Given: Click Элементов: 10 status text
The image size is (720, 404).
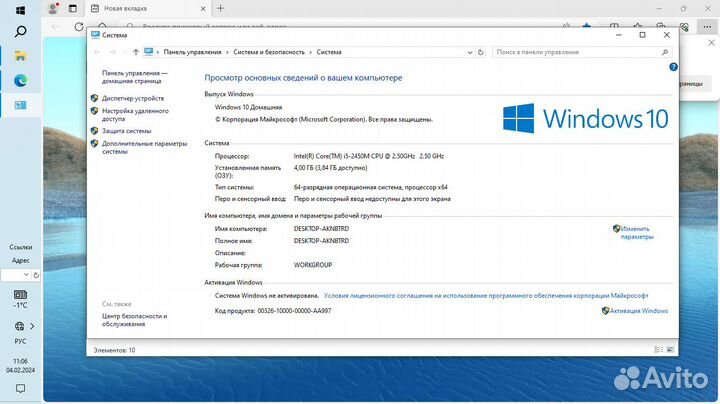Looking at the screenshot, I should pyautogui.click(x=114, y=350).
